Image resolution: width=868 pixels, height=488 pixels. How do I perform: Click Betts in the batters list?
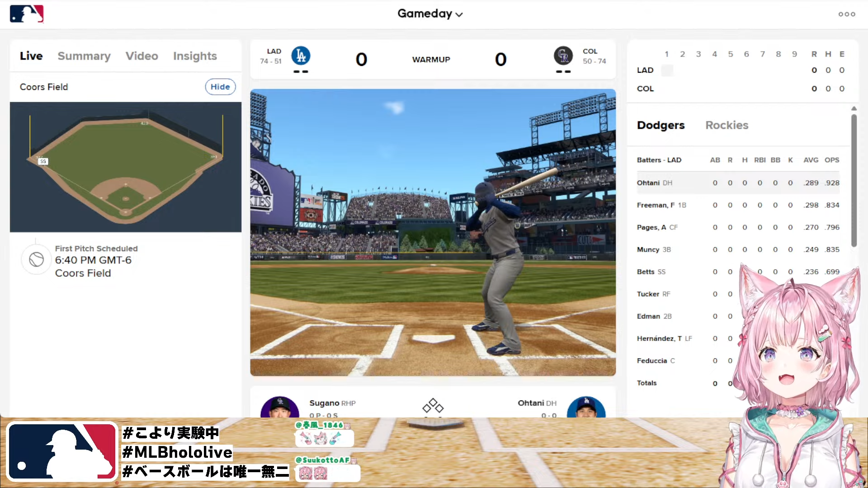(646, 272)
